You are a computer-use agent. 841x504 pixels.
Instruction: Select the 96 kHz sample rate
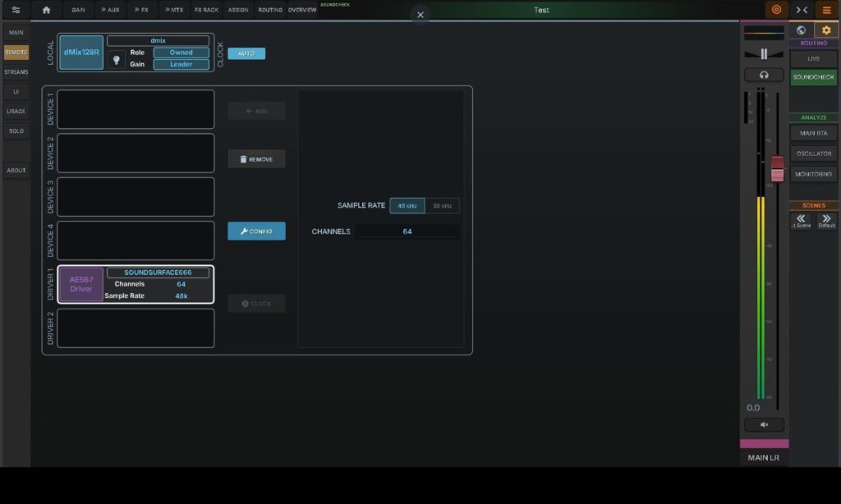[x=442, y=206]
